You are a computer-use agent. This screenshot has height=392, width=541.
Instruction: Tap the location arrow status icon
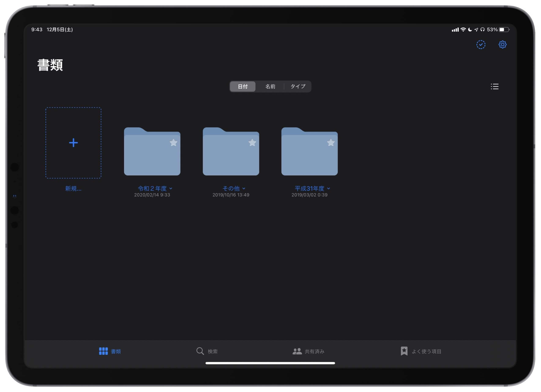(476, 30)
